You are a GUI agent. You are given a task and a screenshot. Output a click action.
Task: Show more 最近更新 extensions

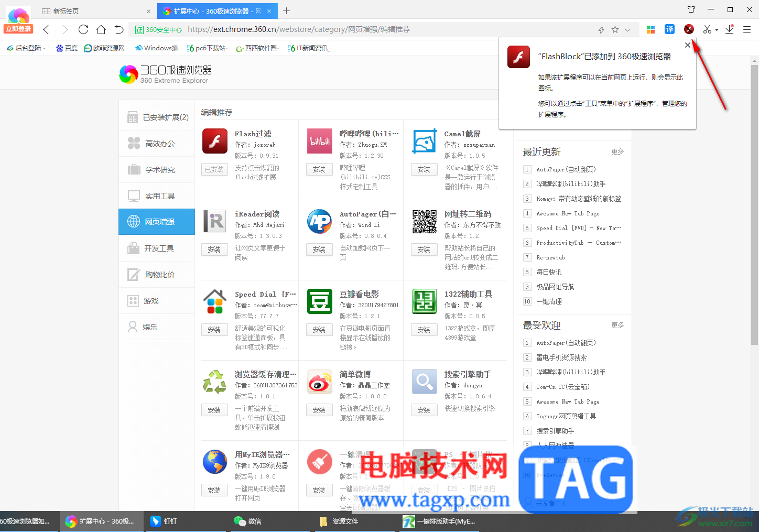point(617,152)
